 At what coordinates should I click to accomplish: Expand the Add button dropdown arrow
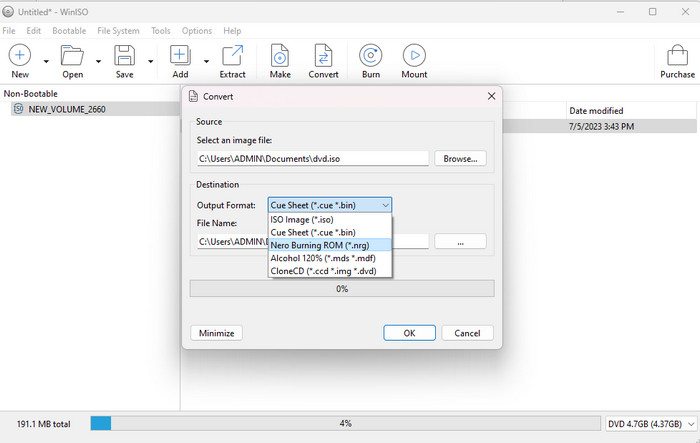(206, 61)
